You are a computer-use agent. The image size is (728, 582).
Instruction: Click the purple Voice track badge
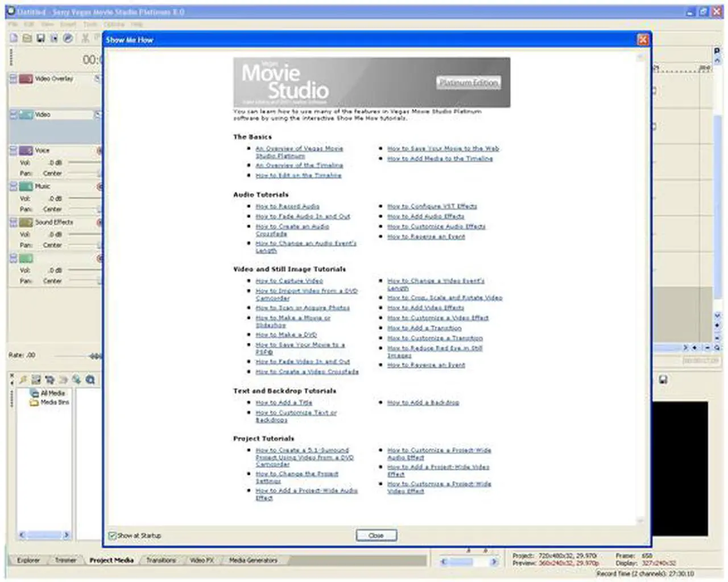[26, 151]
